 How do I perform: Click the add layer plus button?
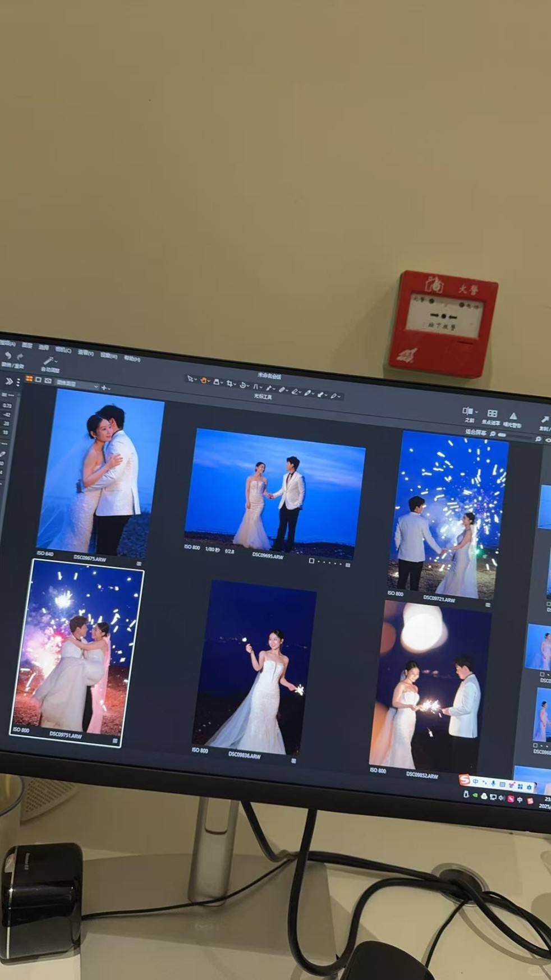click(x=103, y=388)
